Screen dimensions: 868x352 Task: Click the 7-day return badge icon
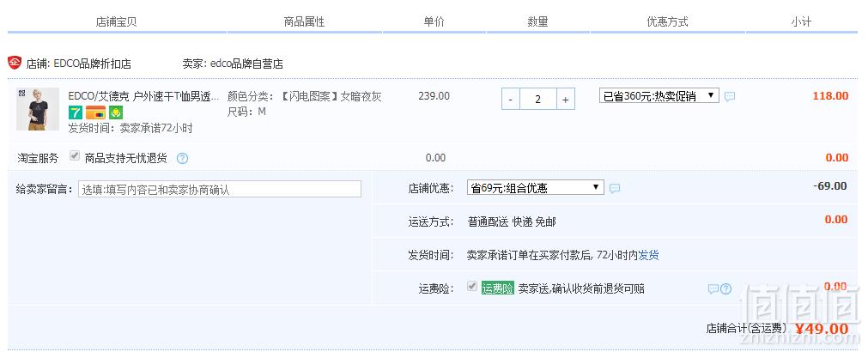75,112
